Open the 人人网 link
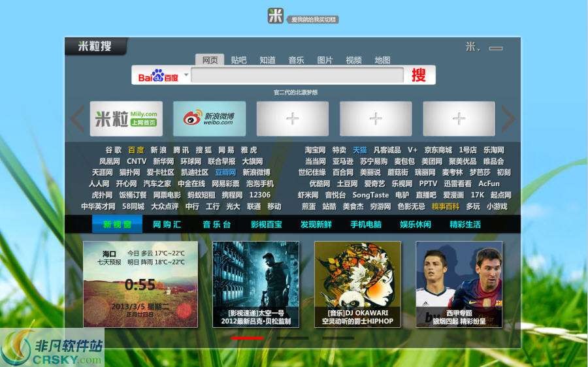Viewport: 588px width, 367px height. [x=99, y=183]
